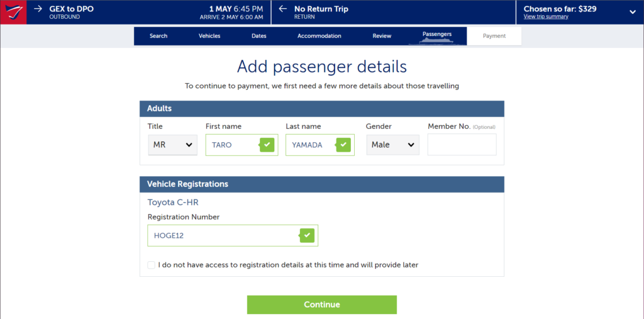Screen dimensions: 644x319
Task: Go to the Vehicles step tab
Action: [x=209, y=36]
